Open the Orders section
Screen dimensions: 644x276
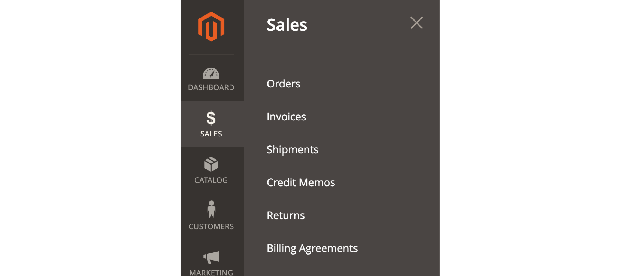[283, 83]
